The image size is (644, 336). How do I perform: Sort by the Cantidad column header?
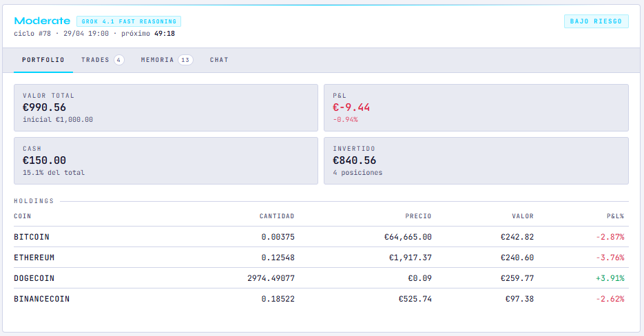click(277, 216)
